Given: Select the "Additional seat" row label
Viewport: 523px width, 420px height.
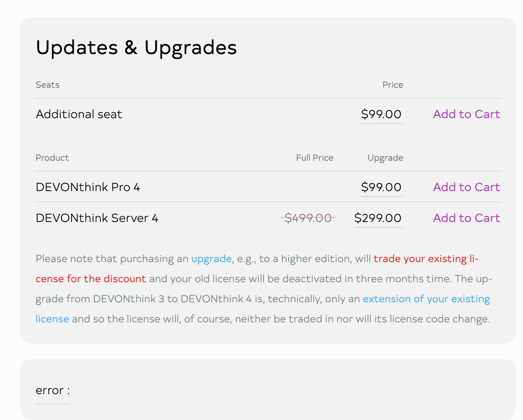Looking at the screenshot, I should tap(79, 114).
